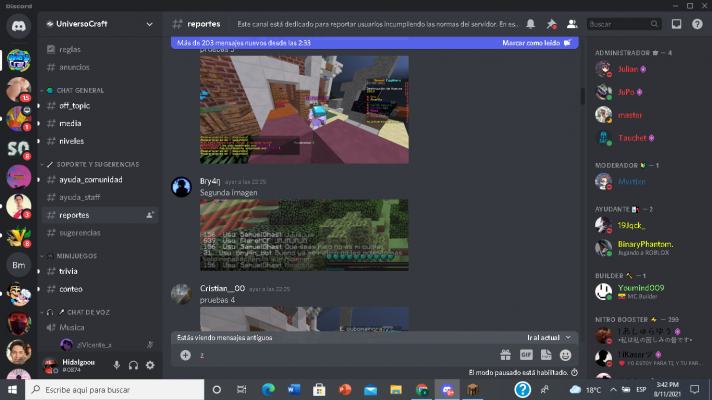Open notification settings bell icon
Screen dimensions: 712x400
pyautogui.click(x=530, y=24)
